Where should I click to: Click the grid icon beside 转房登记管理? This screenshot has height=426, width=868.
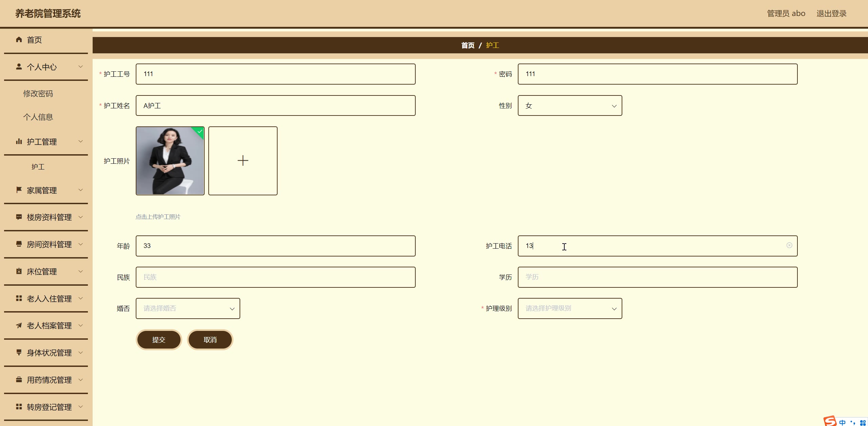click(x=19, y=407)
